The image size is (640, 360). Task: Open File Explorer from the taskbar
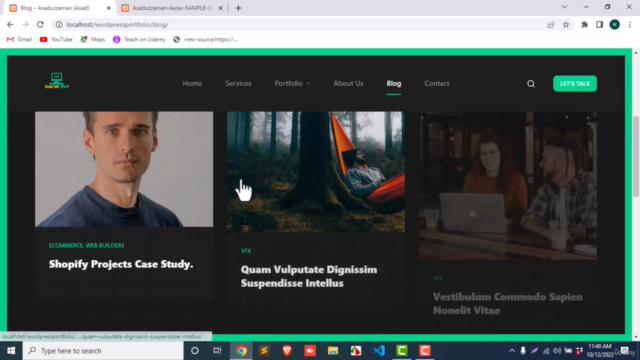click(x=333, y=351)
